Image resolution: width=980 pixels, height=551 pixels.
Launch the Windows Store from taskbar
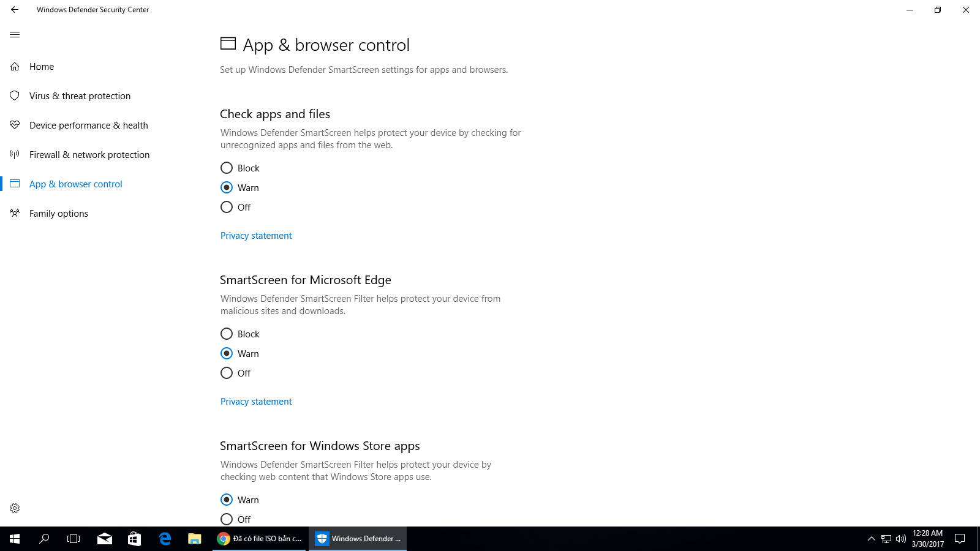click(x=134, y=539)
